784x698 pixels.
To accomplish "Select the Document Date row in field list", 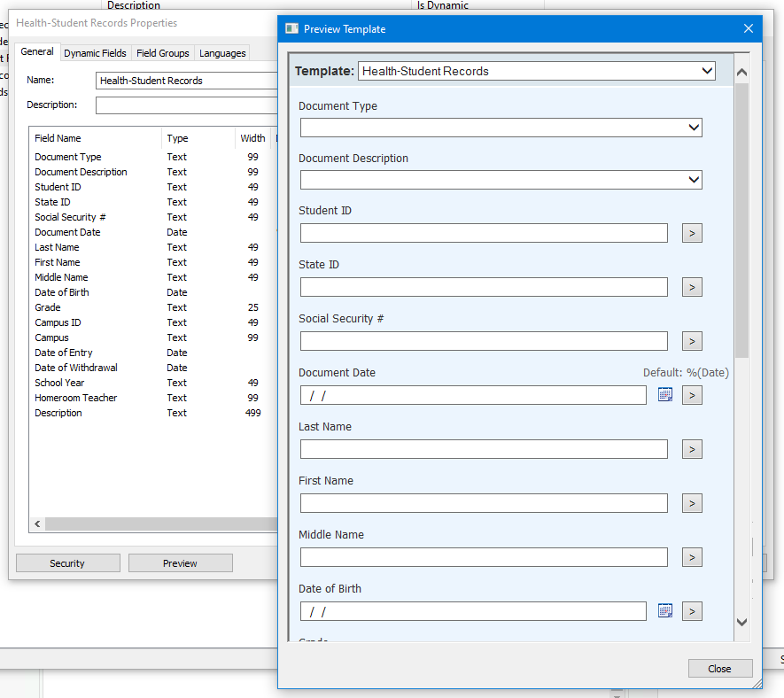I will pyautogui.click(x=152, y=232).
